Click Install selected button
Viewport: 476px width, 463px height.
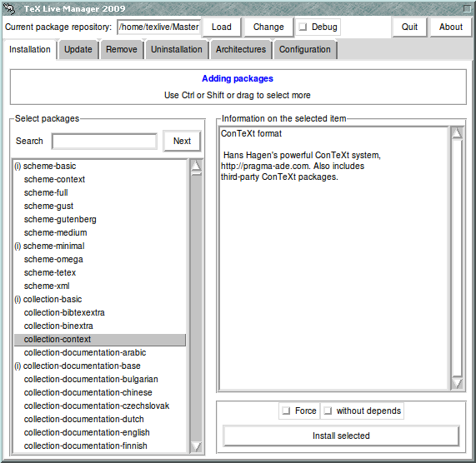341,436
